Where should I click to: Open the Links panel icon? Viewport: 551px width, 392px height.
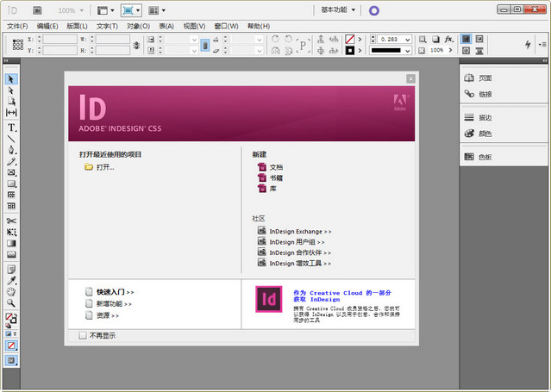pyautogui.click(x=483, y=93)
